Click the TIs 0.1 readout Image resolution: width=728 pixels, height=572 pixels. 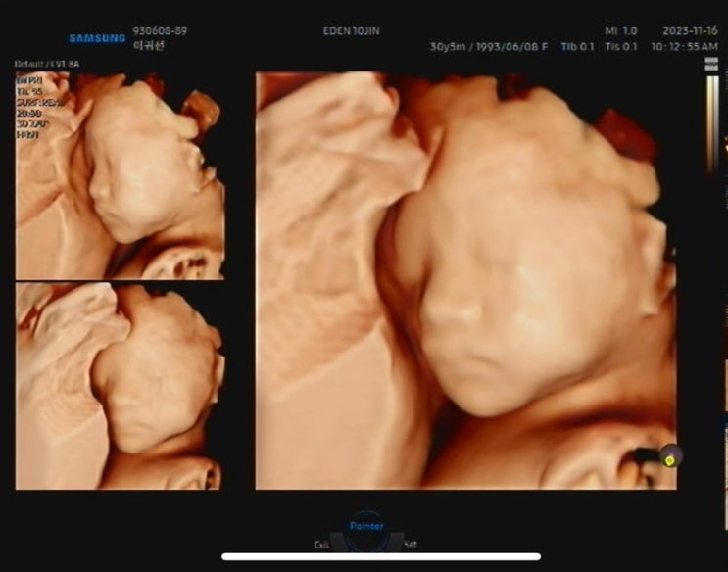click(x=621, y=46)
